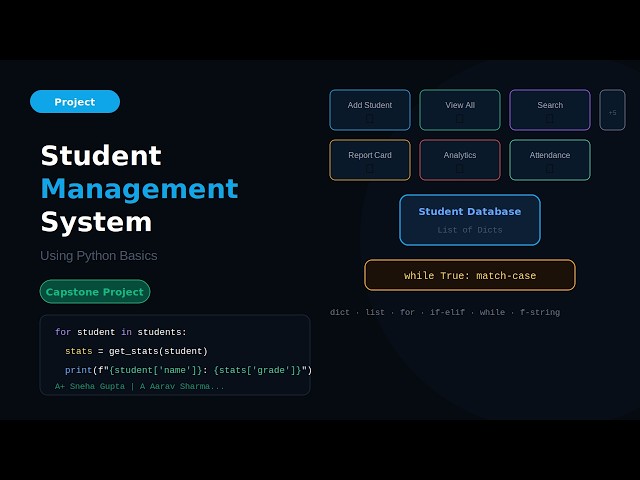The width and height of the screenshot is (640, 480).
Task: Click the Add Student card
Action: [370, 110]
